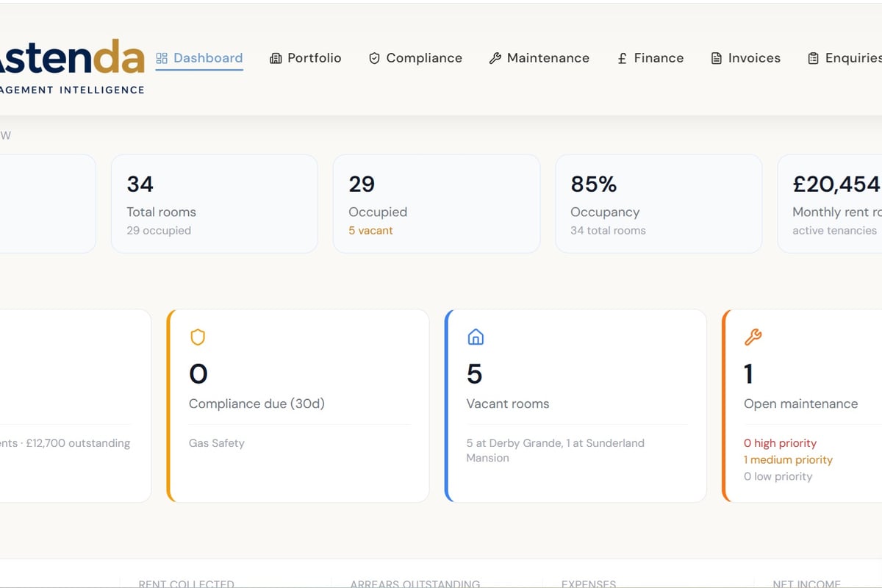The width and height of the screenshot is (882, 588).
Task: Click the Finance pound sign icon
Action: click(x=622, y=58)
